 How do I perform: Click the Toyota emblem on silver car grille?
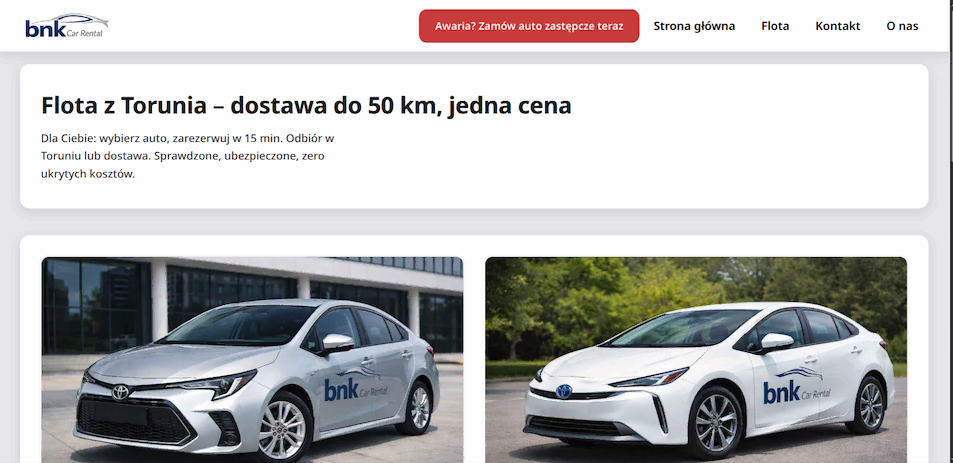point(120,393)
